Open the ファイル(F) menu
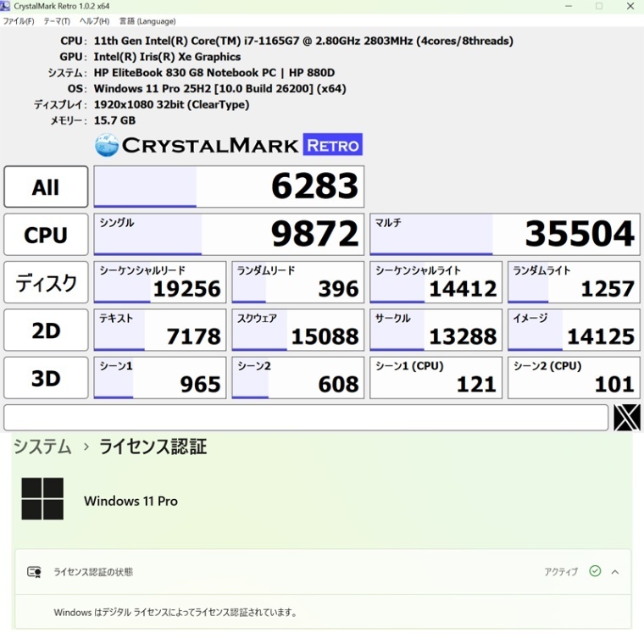644x644 pixels. click(x=19, y=21)
